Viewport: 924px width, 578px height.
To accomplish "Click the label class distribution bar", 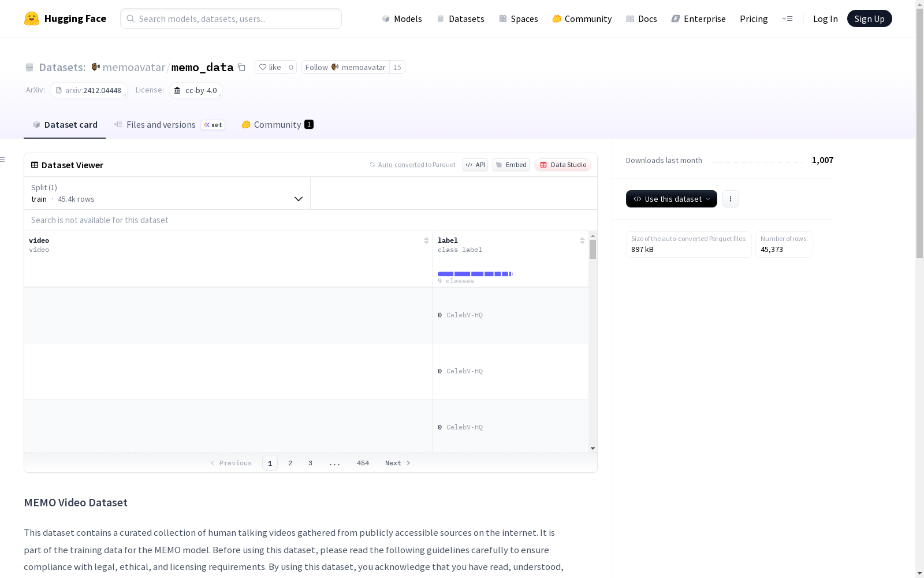I will pyautogui.click(x=475, y=274).
